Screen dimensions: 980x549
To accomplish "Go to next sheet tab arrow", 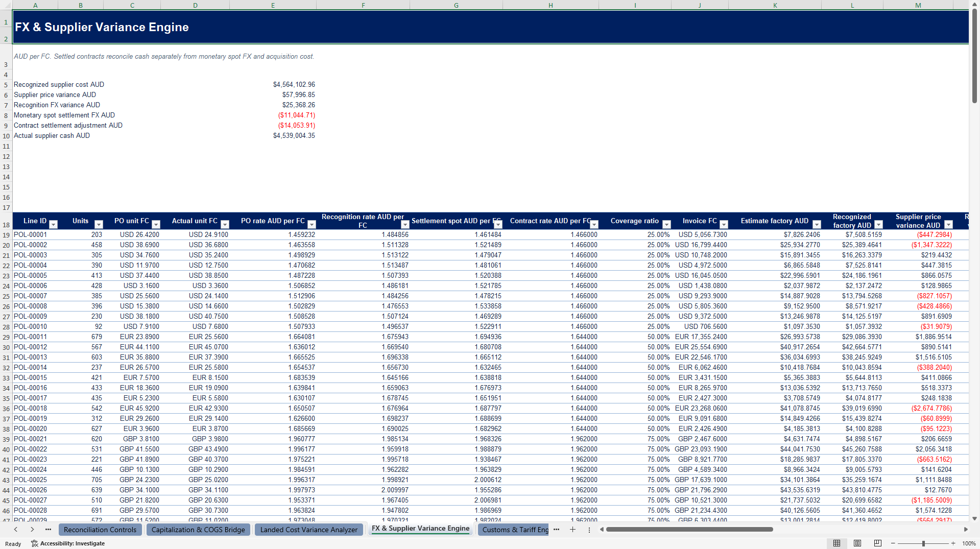I will [32, 530].
